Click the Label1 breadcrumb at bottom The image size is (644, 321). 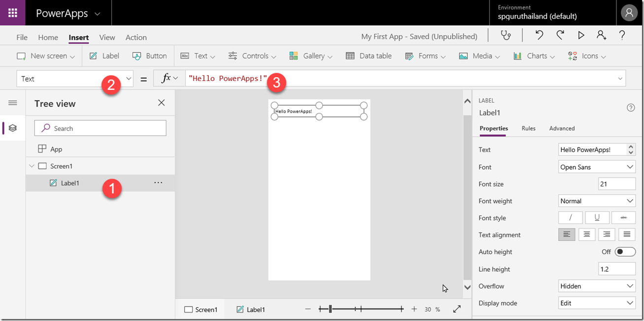pos(251,310)
